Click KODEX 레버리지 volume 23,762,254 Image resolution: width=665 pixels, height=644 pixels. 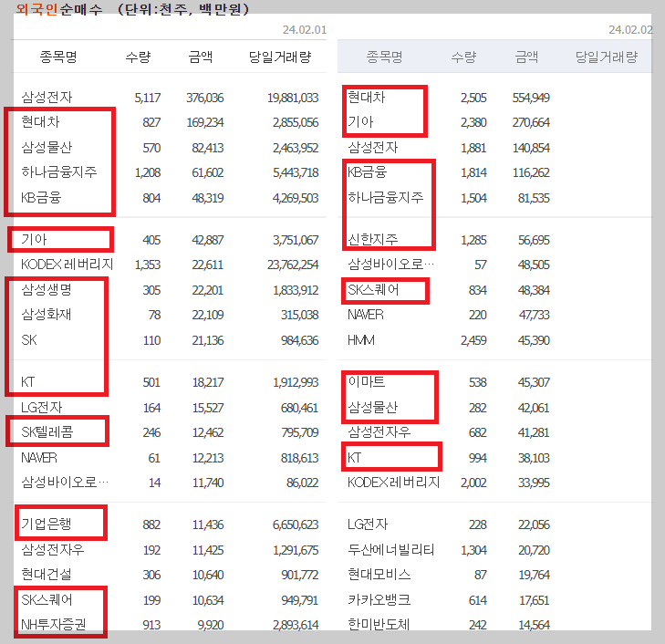click(x=293, y=265)
